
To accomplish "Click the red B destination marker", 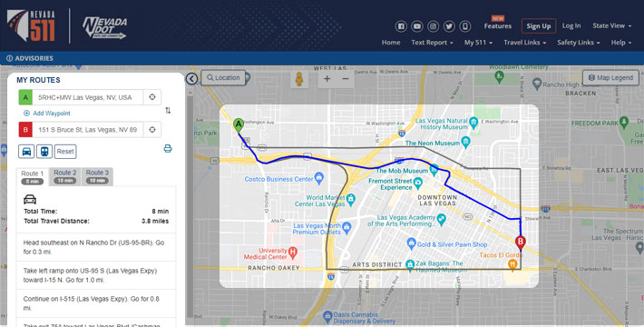I will pyautogui.click(x=521, y=243).
